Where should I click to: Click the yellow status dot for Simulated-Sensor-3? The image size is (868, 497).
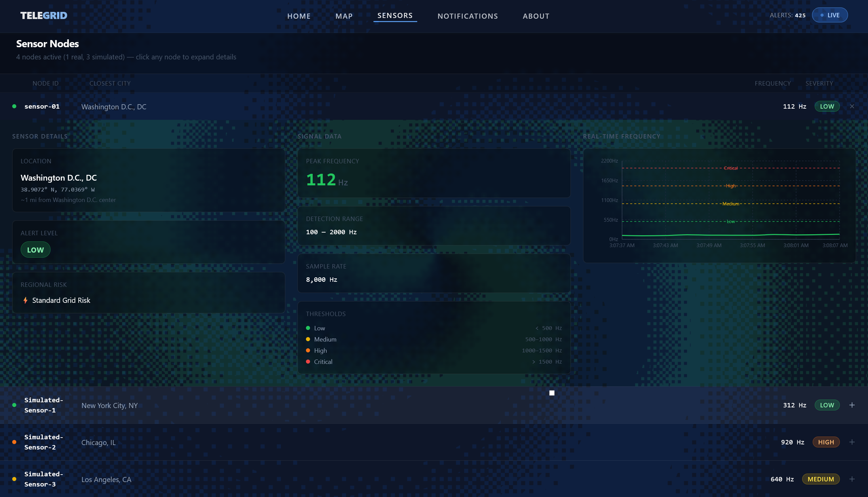(14, 479)
